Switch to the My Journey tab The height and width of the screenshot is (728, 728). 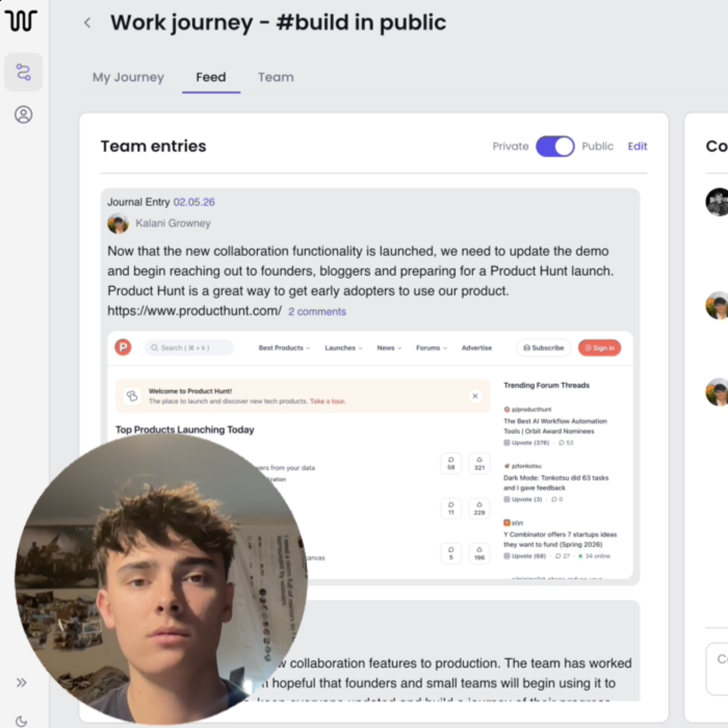128,77
